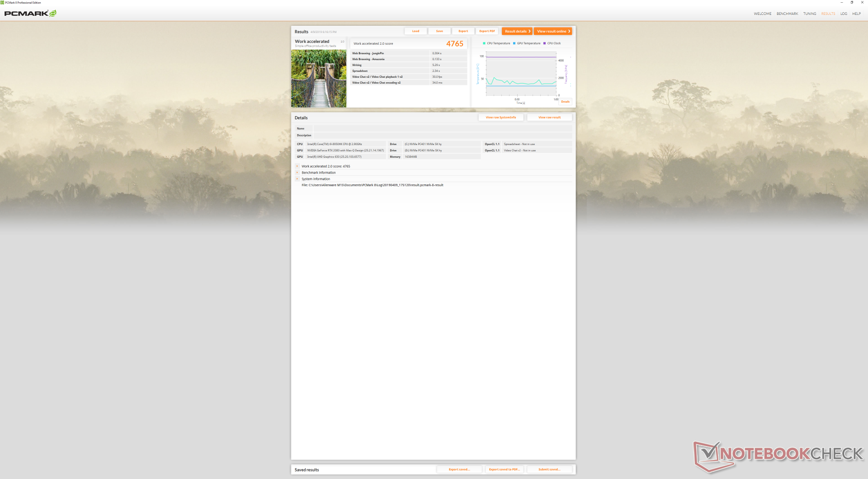Open the BENCHMARK tab
This screenshot has width=868, height=479.
click(787, 14)
